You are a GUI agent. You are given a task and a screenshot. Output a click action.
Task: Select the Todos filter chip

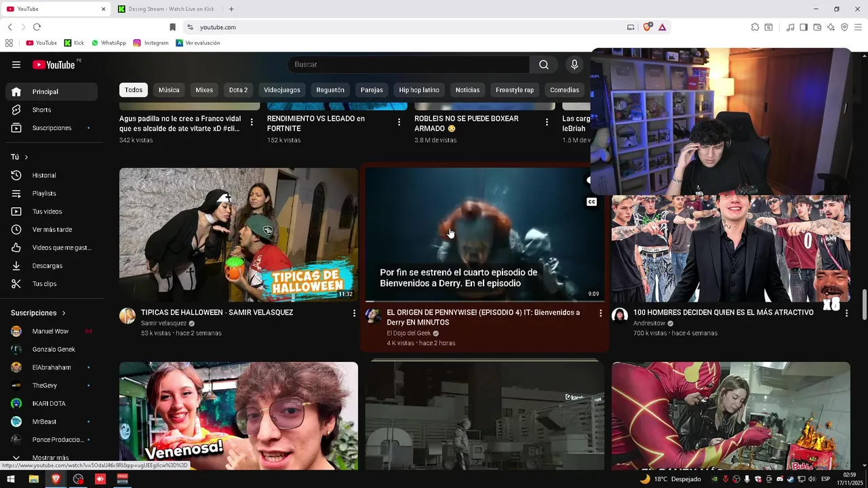[x=134, y=90]
